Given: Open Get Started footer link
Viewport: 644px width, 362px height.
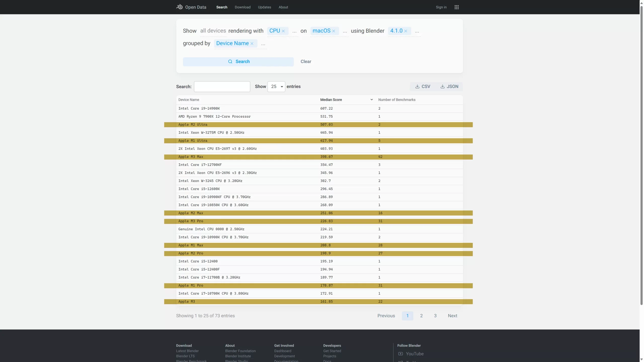Looking at the screenshot, I should (332, 351).
